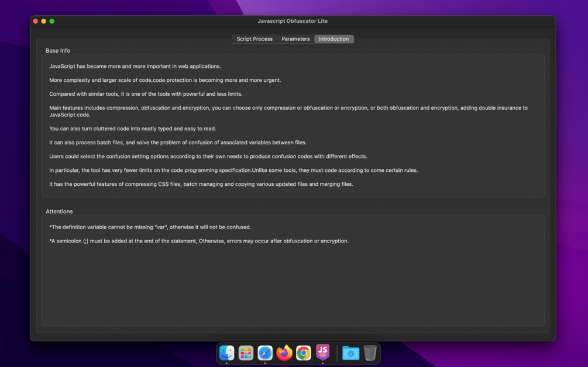Click the line 'You can also turn cluttered code'

[x=133, y=129]
